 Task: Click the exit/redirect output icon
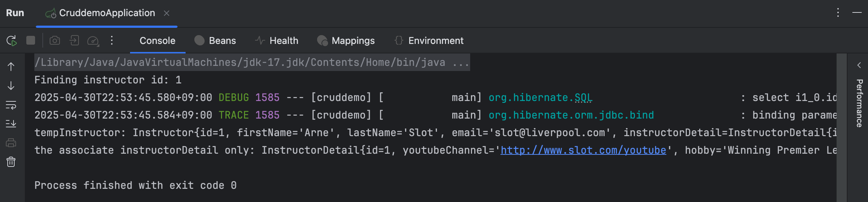tap(75, 41)
